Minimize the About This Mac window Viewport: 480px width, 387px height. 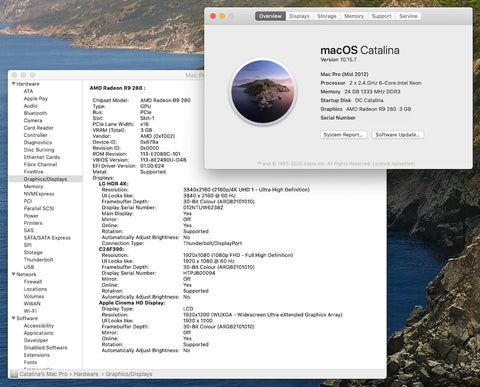click(x=222, y=16)
